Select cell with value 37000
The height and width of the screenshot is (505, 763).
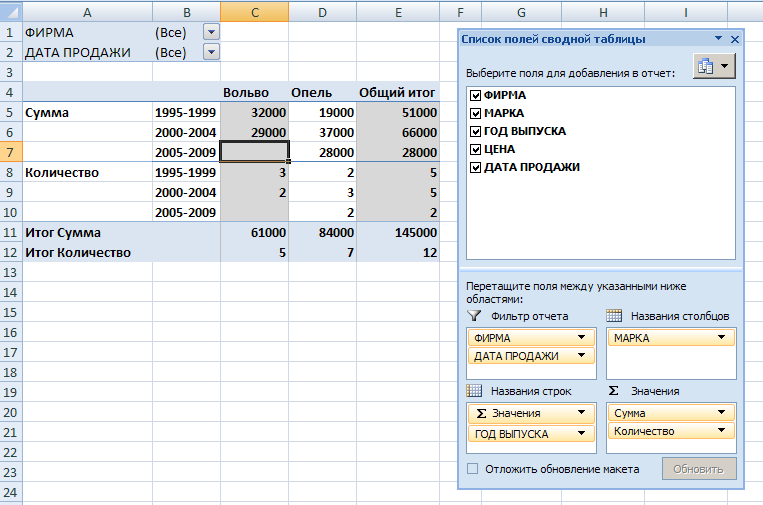(322, 132)
